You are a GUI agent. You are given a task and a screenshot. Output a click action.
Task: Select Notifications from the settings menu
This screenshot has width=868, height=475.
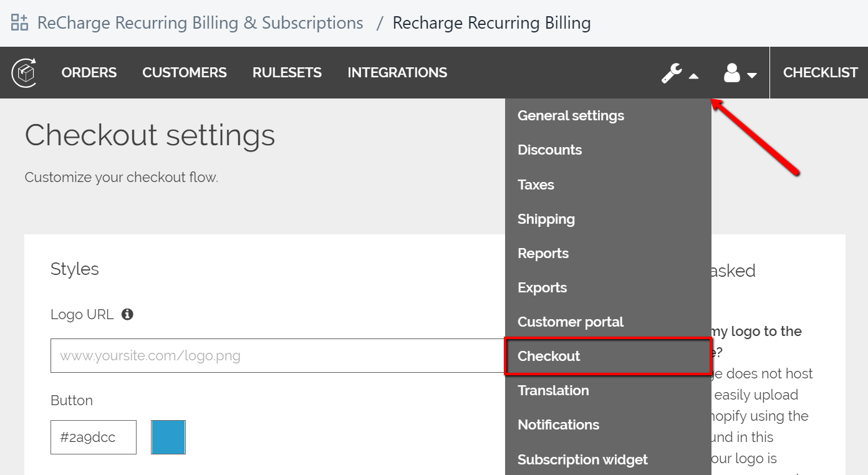click(608, 425)
